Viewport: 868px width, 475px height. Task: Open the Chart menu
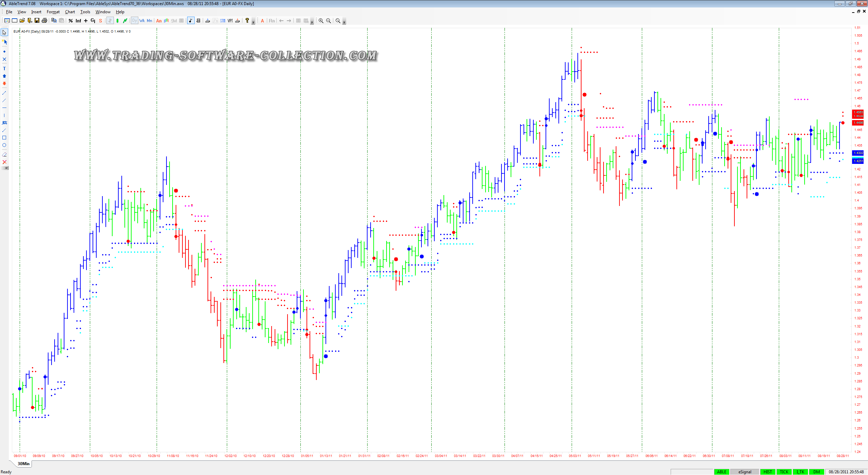(70, 12)
